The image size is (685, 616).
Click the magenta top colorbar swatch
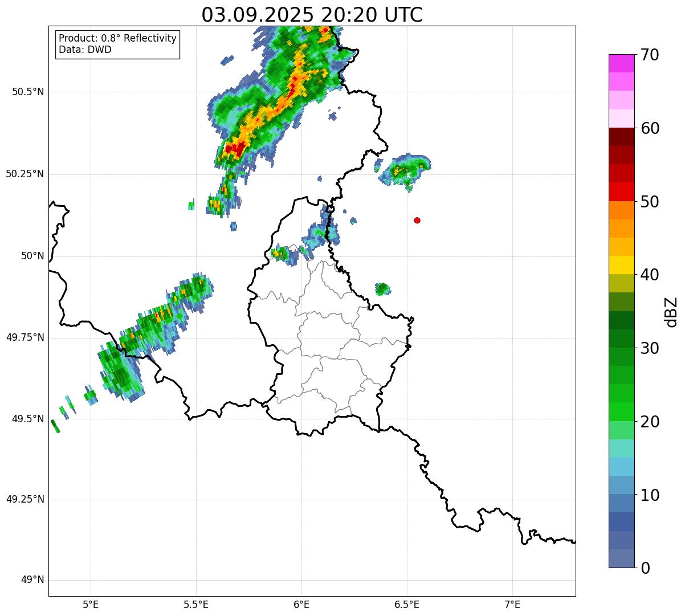tap(622, 63)
